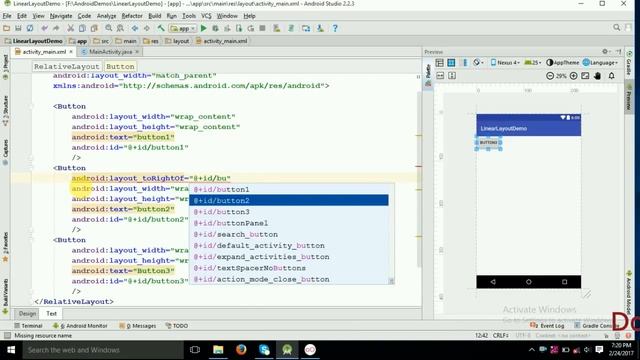This screenshot has height=360, width=640.
Task: Activate the pan hand tool in preview
Action: (x=598, y=76)
